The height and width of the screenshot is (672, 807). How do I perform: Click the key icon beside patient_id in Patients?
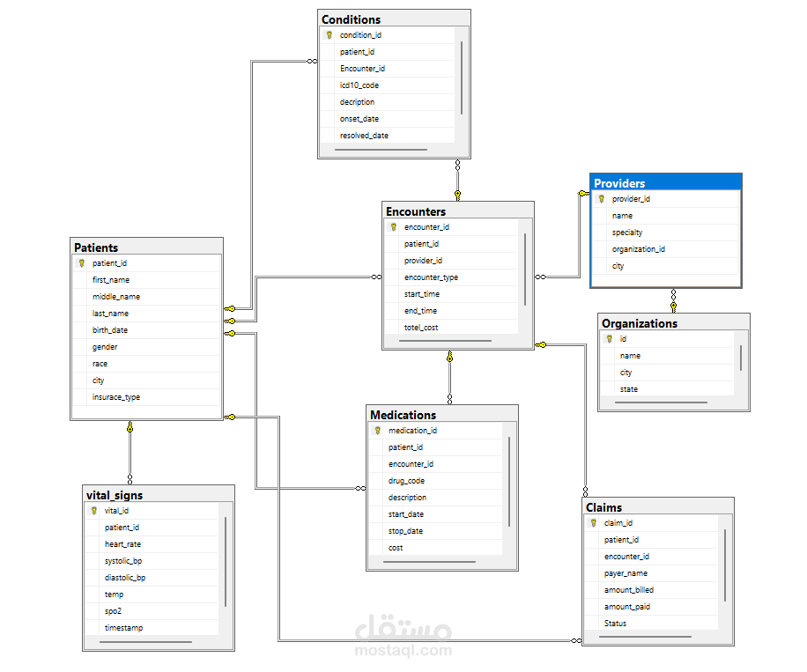(80, 262)
